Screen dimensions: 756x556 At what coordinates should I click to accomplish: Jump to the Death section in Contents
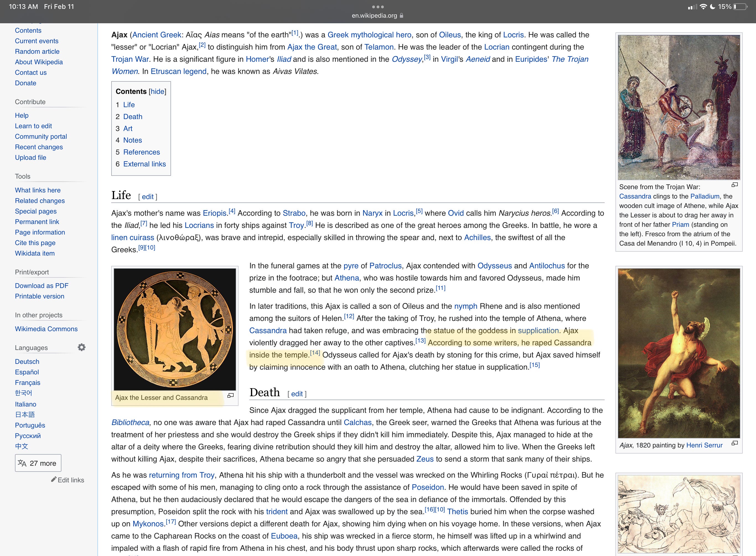tap(133, 117)
